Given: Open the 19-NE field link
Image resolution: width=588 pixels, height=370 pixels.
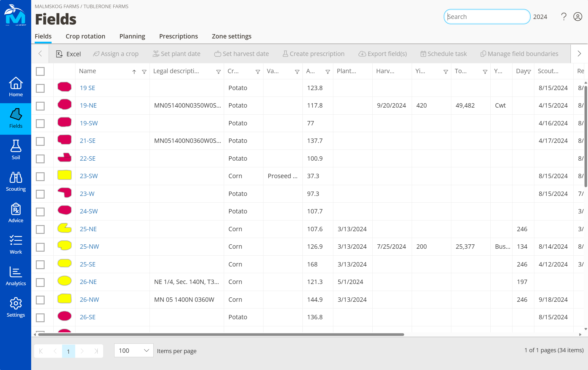Looking at the screenshot, I should click(88, 106).
